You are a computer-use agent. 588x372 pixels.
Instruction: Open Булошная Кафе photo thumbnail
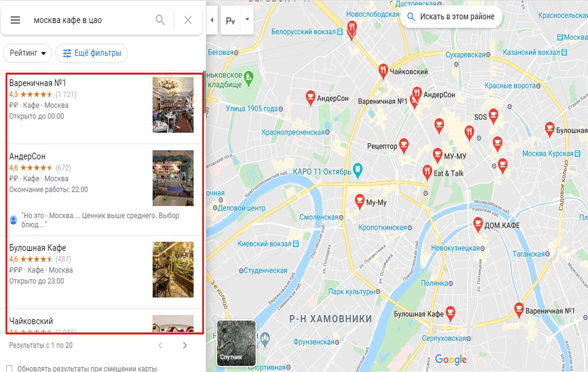pyautogui.click(x=173, y=270)
